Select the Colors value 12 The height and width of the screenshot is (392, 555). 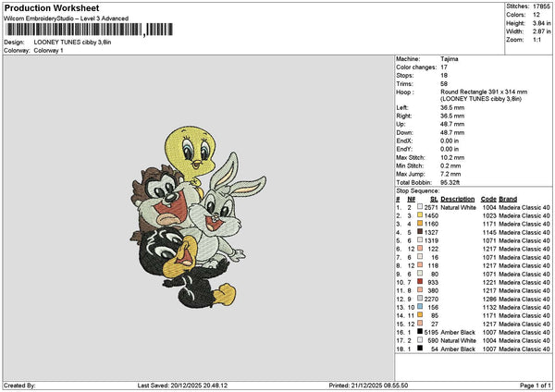click(x=536, y=15)
